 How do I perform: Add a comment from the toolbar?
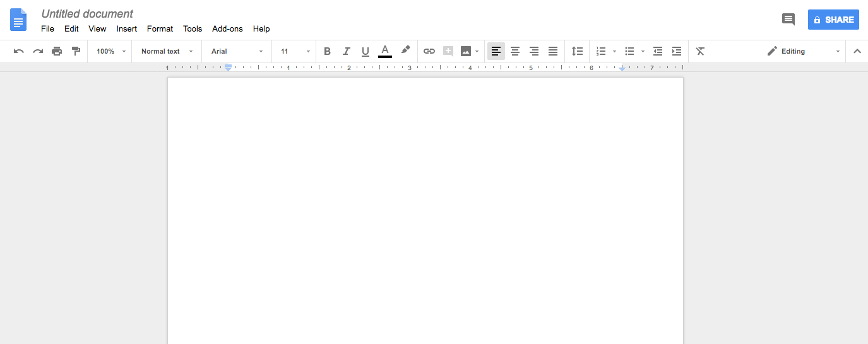pyautogui.click(x=448, y=51)
